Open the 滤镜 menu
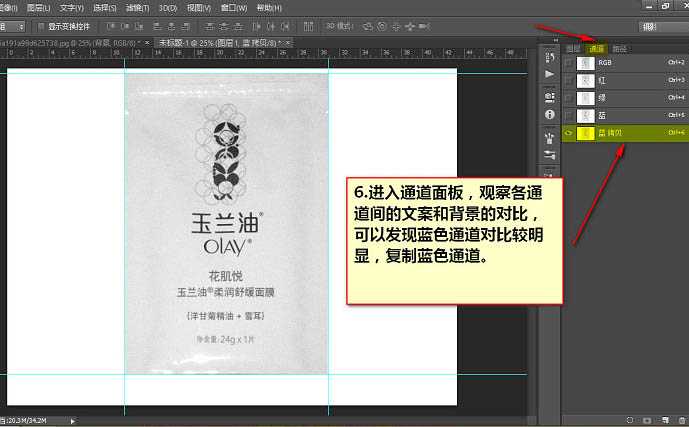Screen dimensions: 689x427 136,7
